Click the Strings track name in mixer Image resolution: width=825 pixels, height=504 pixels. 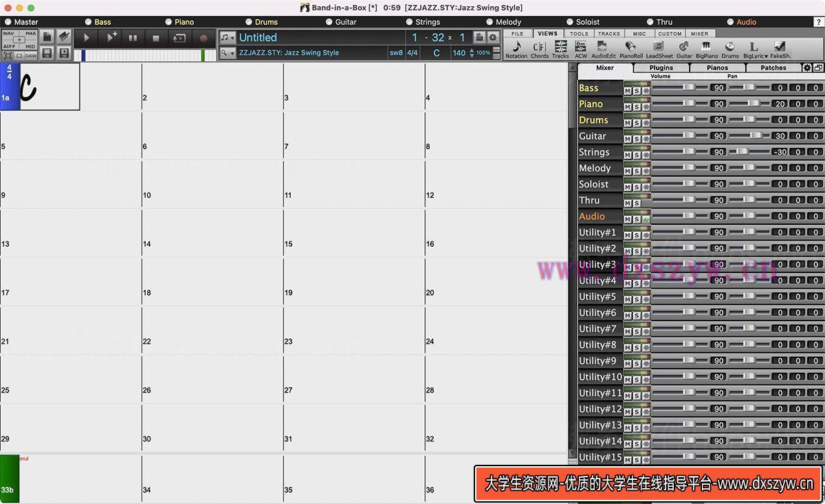(600, 152)
